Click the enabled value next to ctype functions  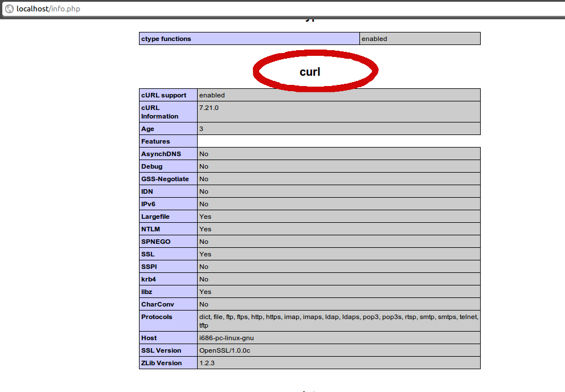pos(374,38)
